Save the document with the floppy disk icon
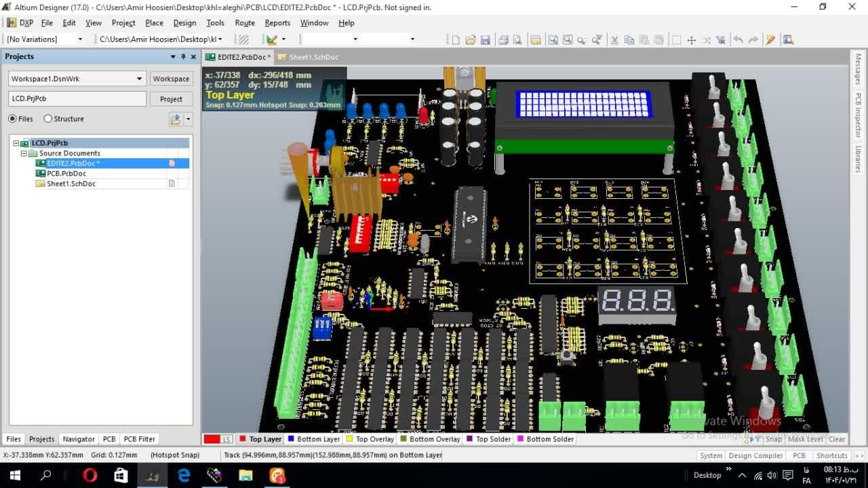 click(486, 39)
